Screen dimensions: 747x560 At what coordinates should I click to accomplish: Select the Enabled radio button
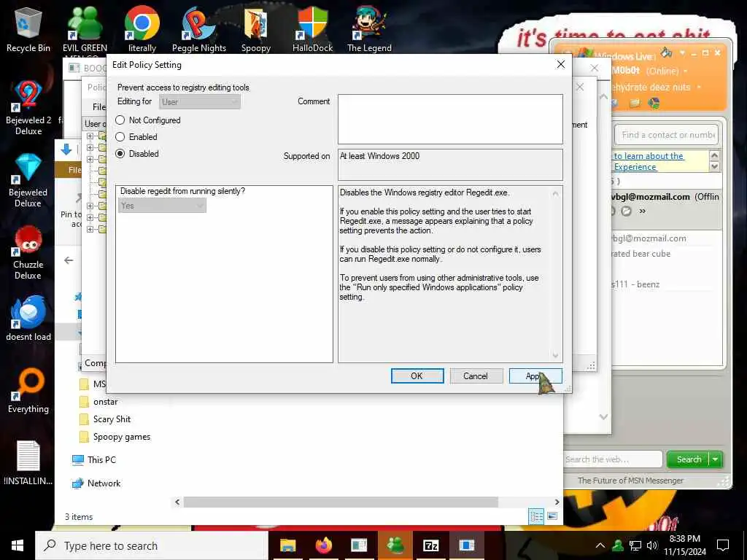pos(120,136)
